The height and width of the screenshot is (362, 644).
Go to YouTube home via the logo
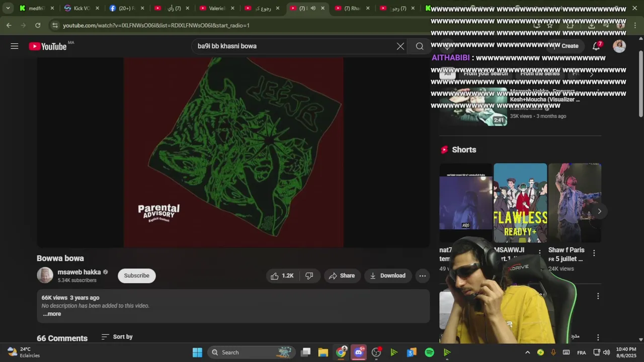[48, 46]
